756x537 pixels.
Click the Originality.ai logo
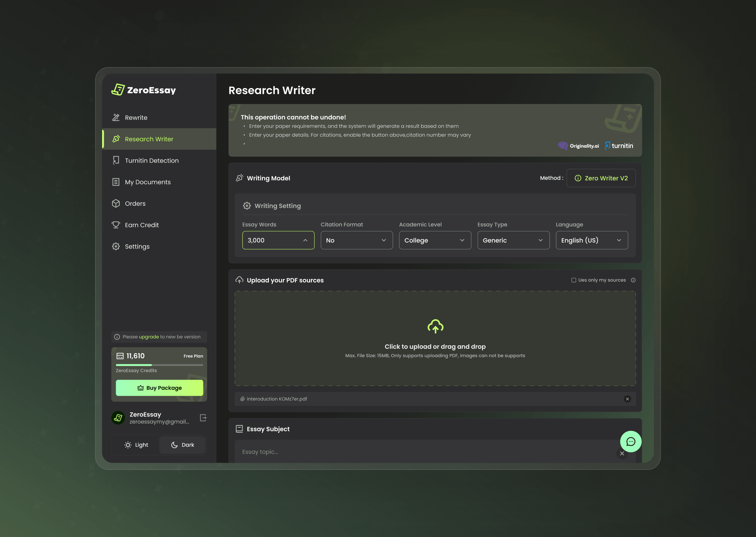[x=578, y=146]
